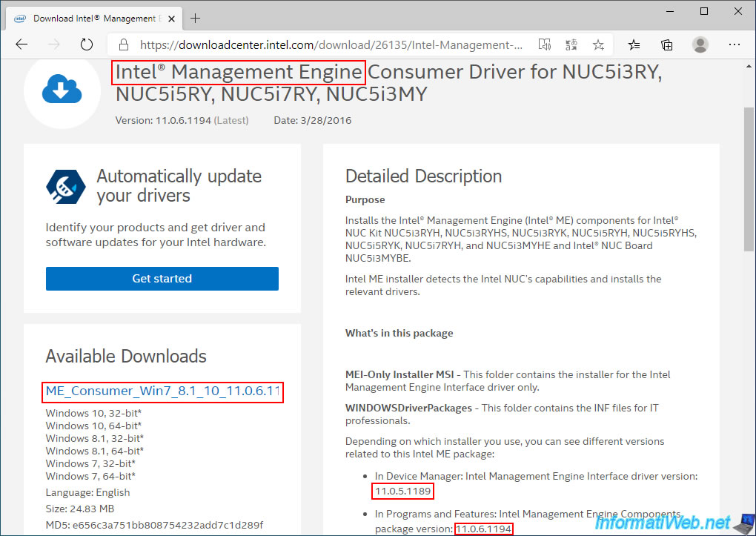Open the Favorites list icon

(x=634, y=45)
